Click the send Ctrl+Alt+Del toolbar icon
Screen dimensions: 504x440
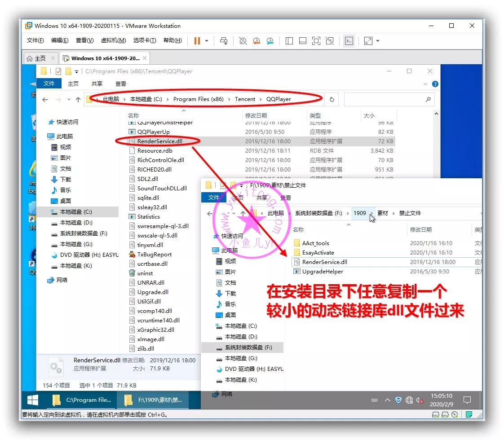tap(223, 41)
